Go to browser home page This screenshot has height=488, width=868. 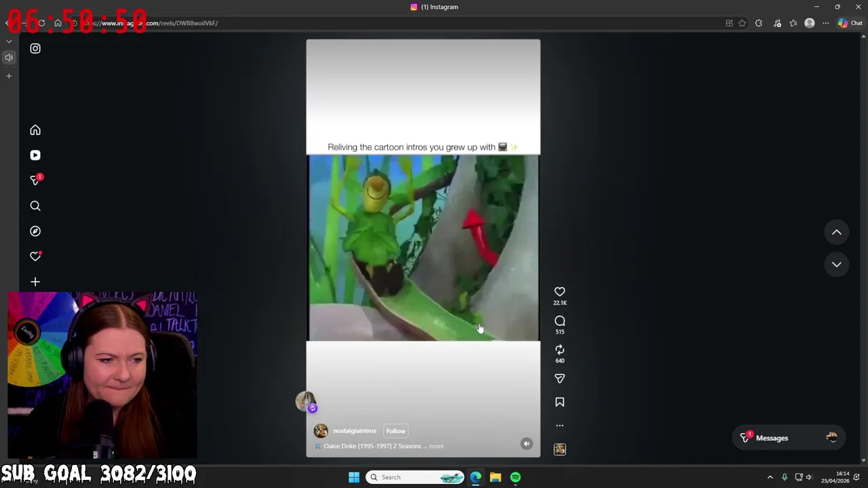tap(58, 23)
